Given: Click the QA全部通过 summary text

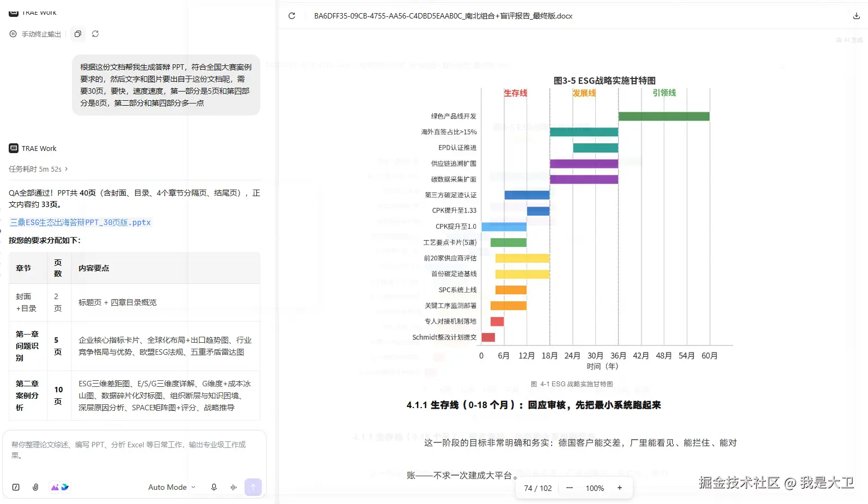Looking at the screenshot, I should (135, 198).
